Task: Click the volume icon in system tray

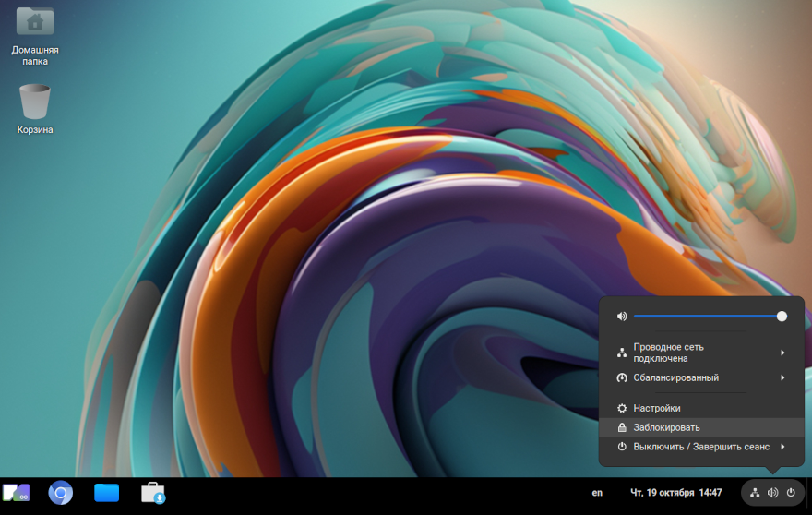Action: [x=772, y=493]
